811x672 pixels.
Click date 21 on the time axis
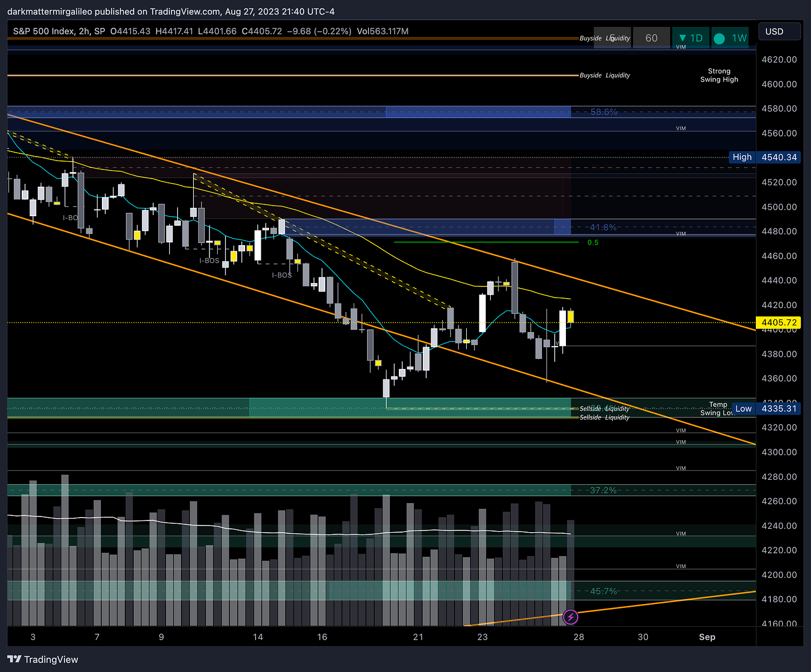[418, 637]
